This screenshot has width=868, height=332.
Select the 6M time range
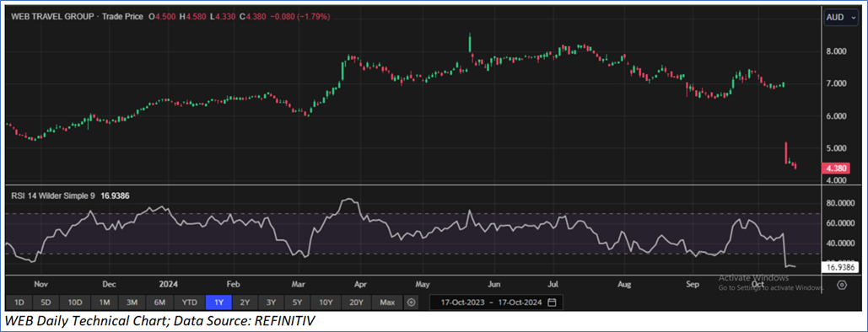pyautogui.click(x=160, y=303)
